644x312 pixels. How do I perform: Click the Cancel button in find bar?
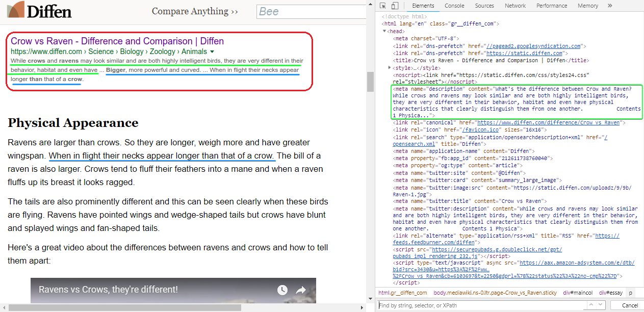(630, 305)
